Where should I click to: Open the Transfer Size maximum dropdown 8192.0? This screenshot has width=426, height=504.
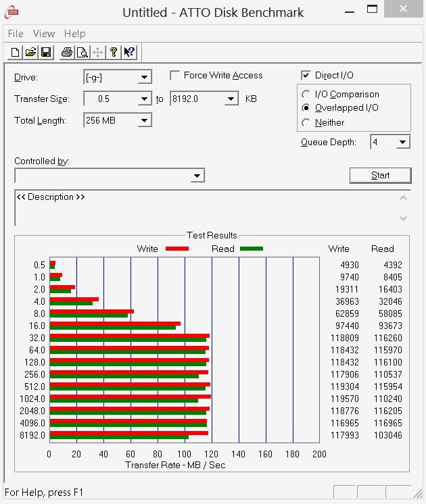pyautogui.click(x=231, y=99)
